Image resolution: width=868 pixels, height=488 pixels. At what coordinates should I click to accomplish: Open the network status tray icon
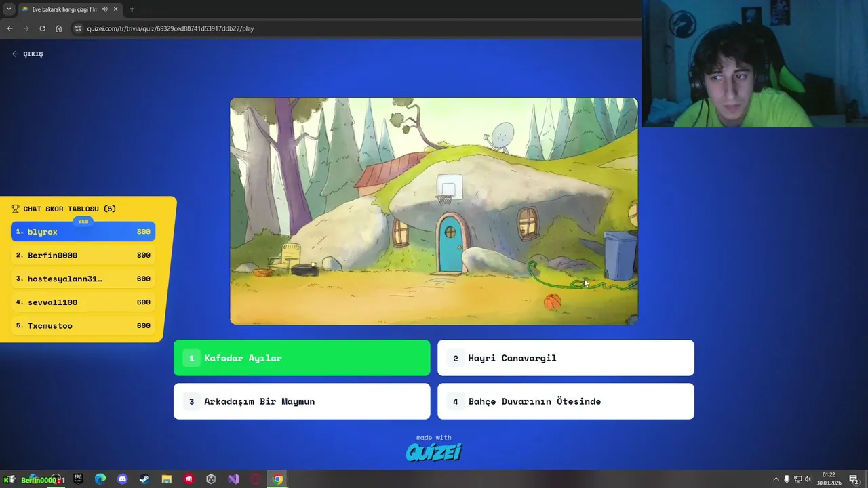click(x=797, y=479)
